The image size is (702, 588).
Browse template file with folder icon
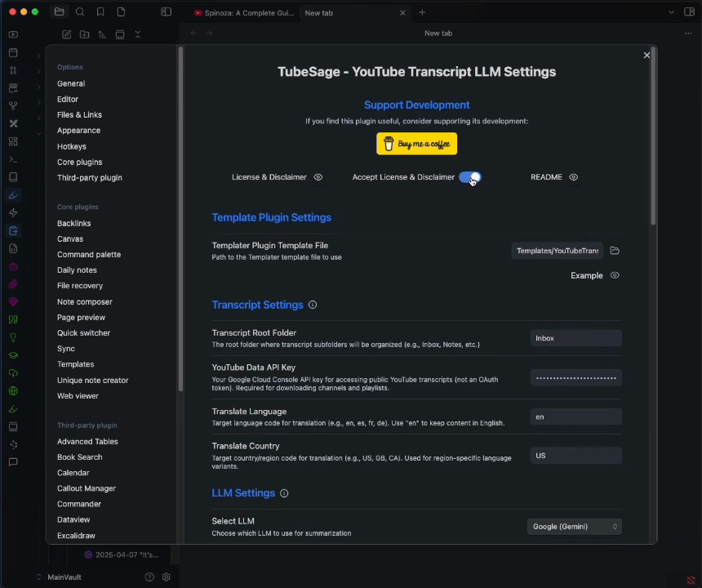pos(615,251)
